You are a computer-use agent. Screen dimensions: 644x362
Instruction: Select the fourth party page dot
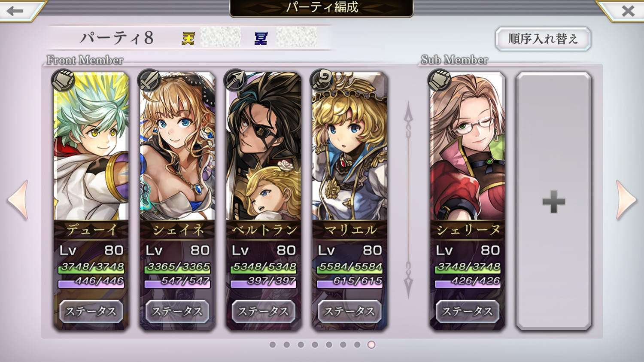click(x=315, y=344)
